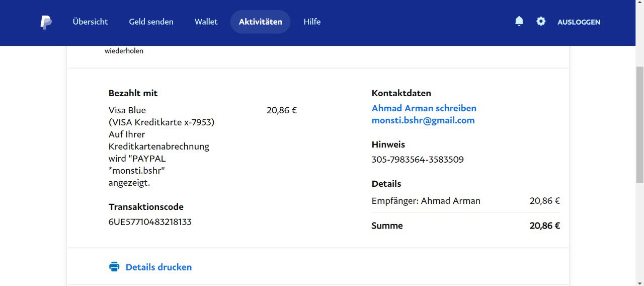
Task: Click the wiederholen text at top
Action: pos(124,51)
